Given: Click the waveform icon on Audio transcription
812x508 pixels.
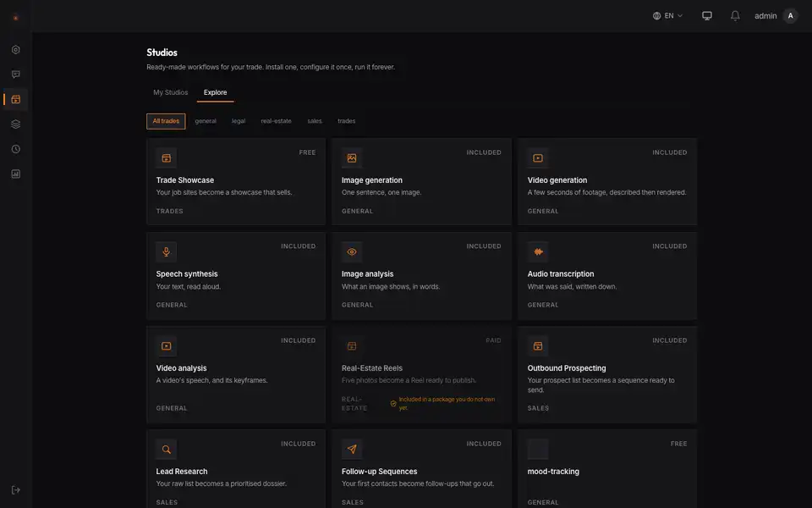Looking at the screenshot, I should (x=538, y=252).
